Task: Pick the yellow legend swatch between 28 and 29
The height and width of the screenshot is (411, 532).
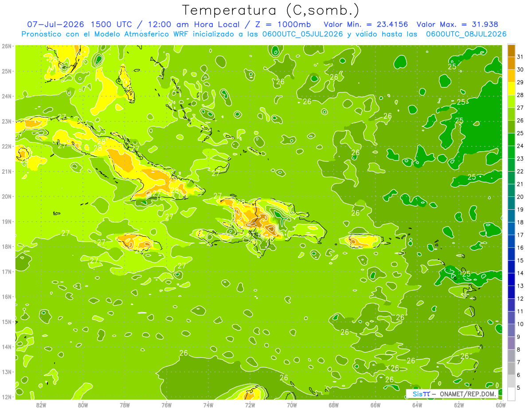Action: click(511, 88)
